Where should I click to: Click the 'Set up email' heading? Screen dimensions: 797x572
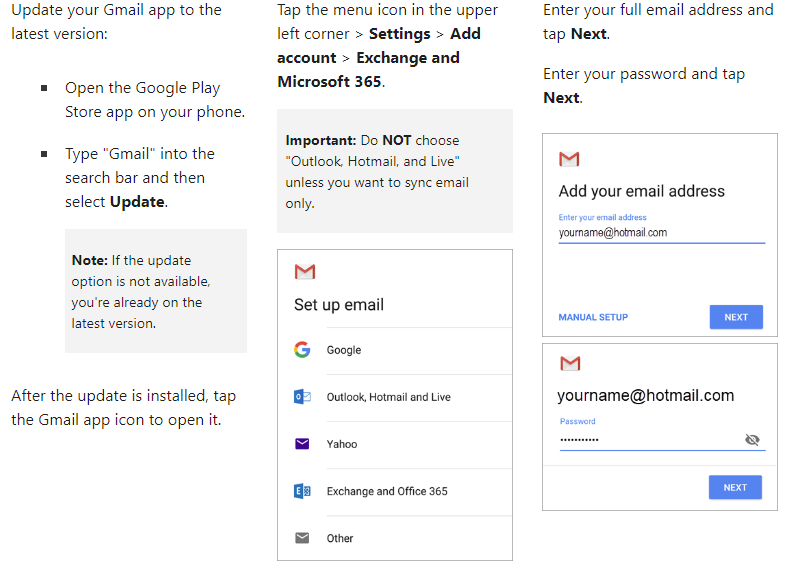pos(339,305)
